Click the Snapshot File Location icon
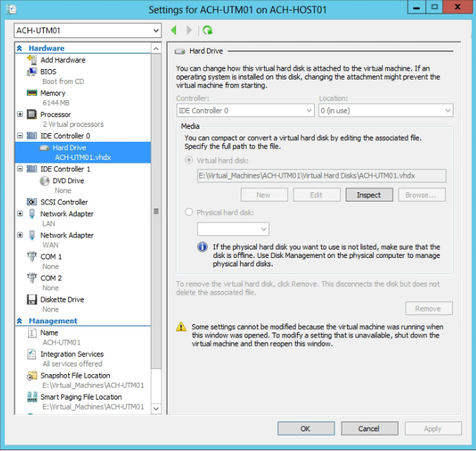Screen dimensions: 476x451 click(x=32, y=376)
